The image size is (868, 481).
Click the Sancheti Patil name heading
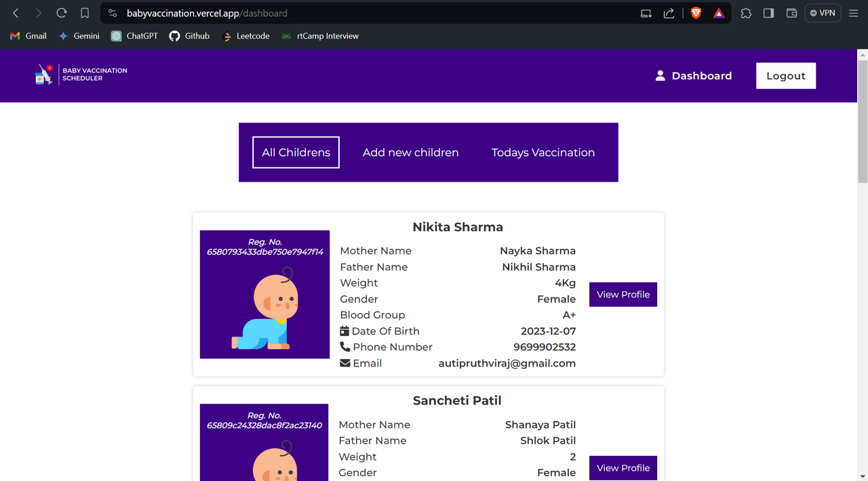pyautogui.click(x=457, y=400)
